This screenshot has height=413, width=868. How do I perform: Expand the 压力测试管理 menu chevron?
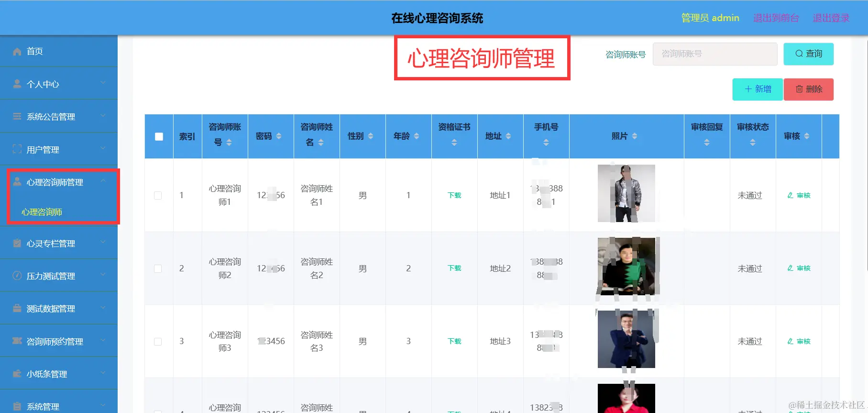coord(103,275)
